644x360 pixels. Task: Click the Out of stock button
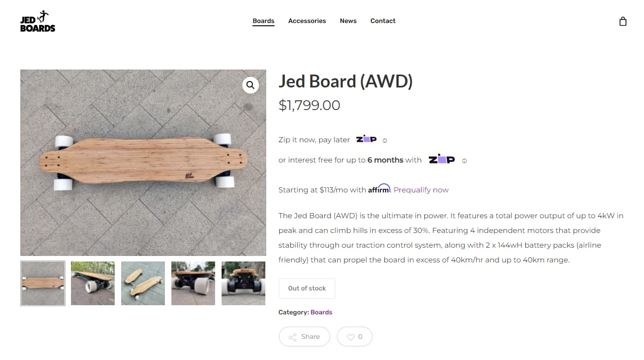[x=307, y=288]
